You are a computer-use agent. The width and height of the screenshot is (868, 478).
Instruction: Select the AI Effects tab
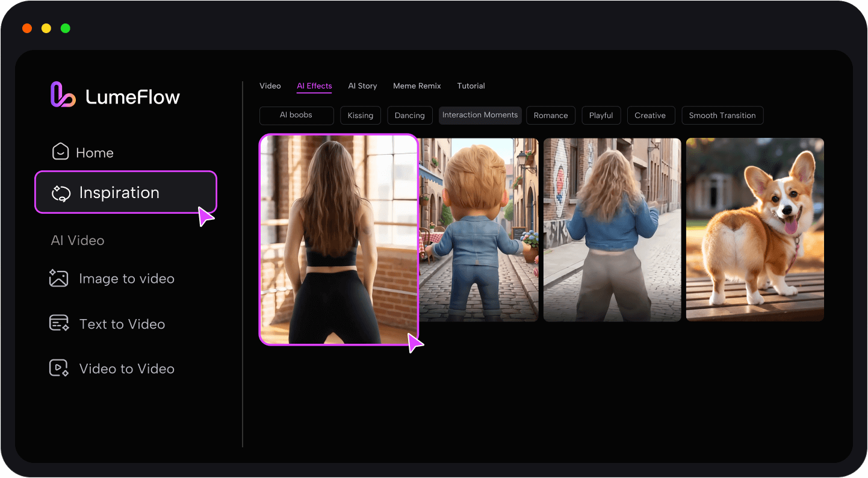[x=314, y=86]
